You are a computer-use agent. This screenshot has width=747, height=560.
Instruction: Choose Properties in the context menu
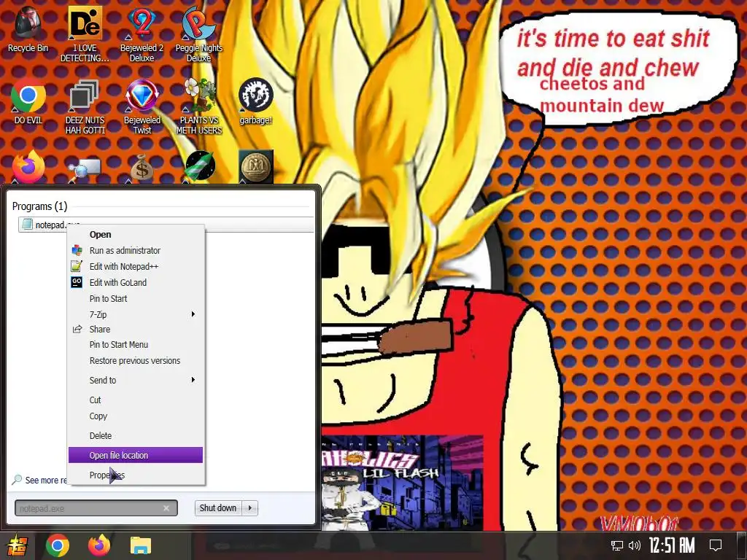(135, 475)
